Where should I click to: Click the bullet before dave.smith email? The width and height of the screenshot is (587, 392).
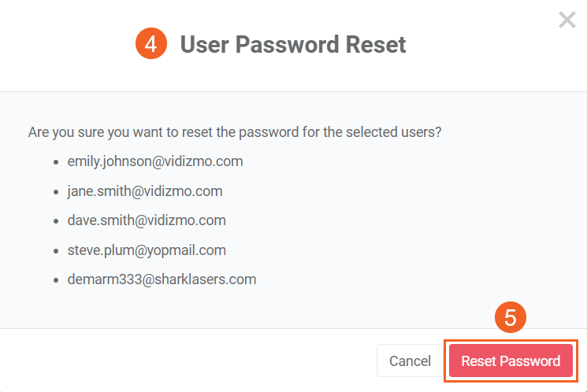point(56,221)
